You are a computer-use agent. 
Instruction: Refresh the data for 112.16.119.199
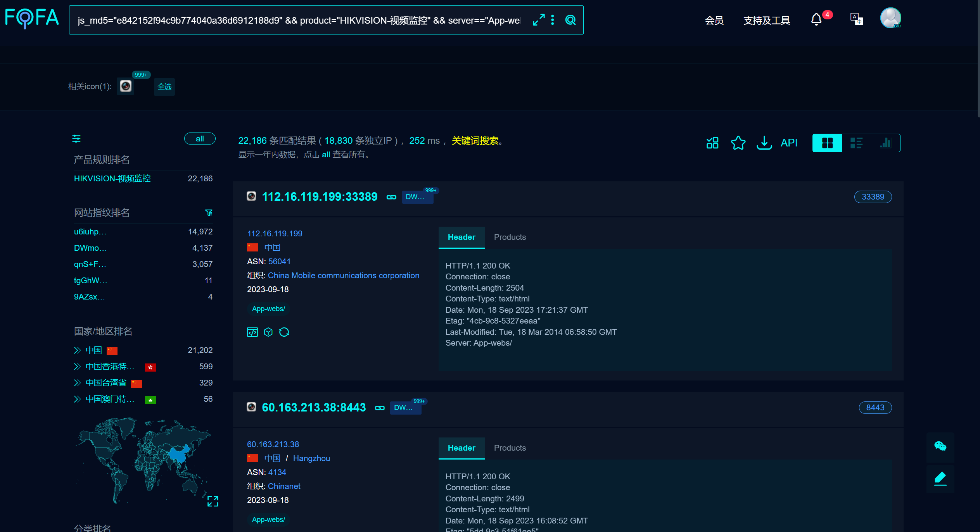pyautogui.click(x=284, y=332)
